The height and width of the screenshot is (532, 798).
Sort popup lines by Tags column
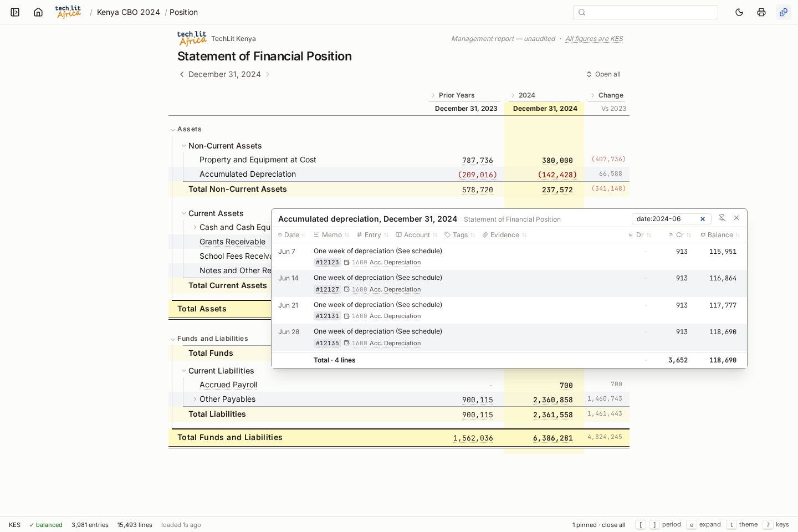pyautogui.click(x=459, y=235)
